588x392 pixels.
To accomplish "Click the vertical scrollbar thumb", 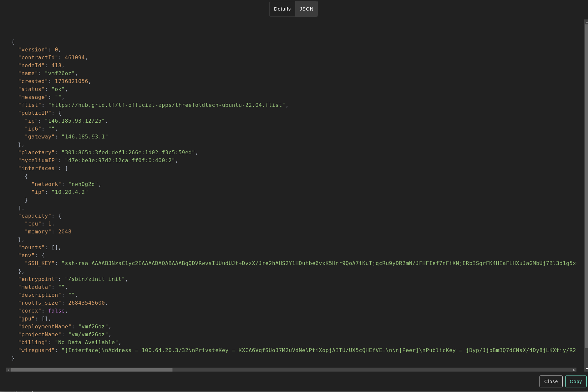I will click(x=586, y=185).
